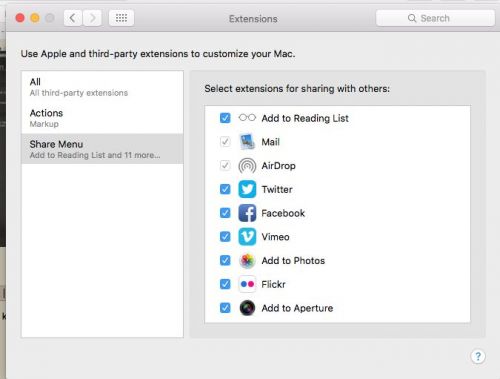Click the Flickr dots icon
This screenshot has width=500, height=379.
[x=247, y=284]
